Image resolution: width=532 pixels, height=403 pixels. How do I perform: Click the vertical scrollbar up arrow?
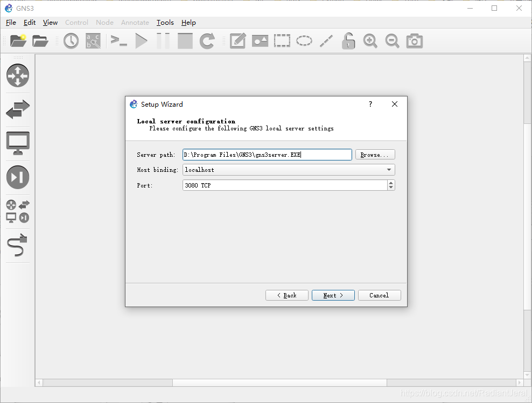click(x=527, y=58)
